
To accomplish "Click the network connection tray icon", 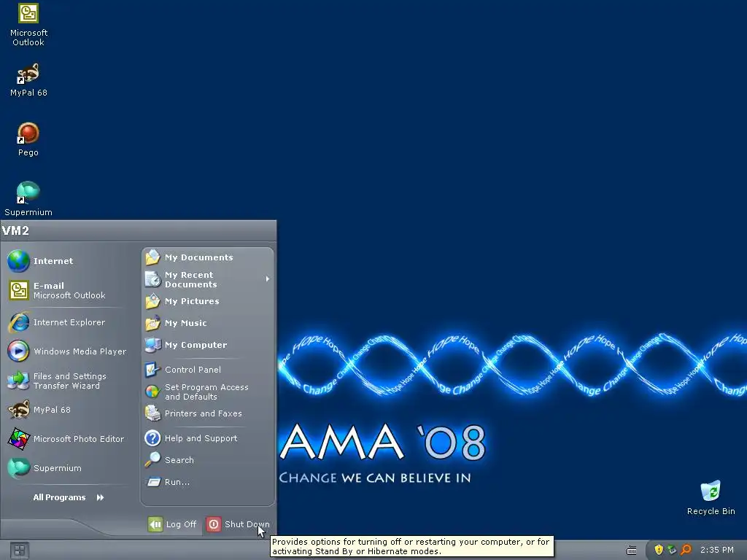I will 672,550.
